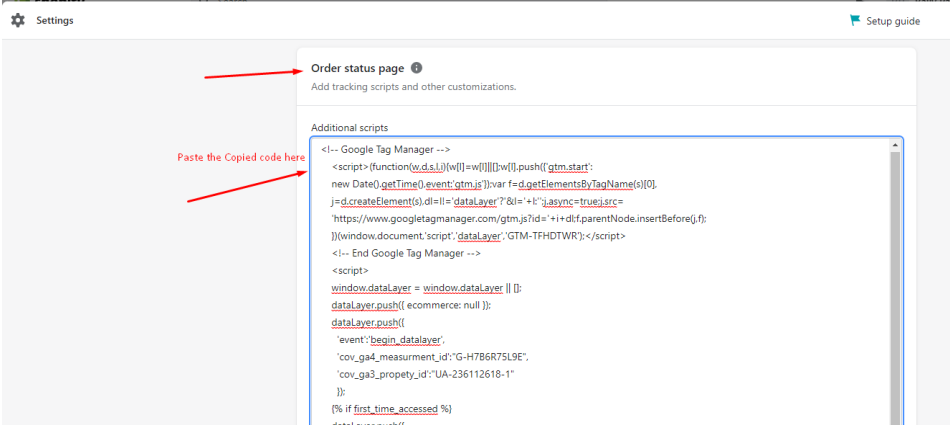Click the Settings gear icon
This screenshot has height=425, width=950.
point(18,21)
